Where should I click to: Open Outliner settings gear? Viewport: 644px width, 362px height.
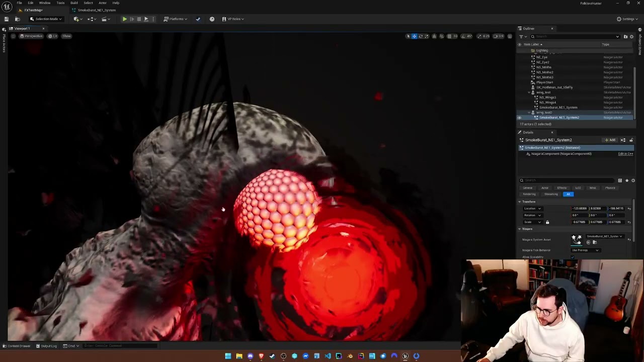631,37
